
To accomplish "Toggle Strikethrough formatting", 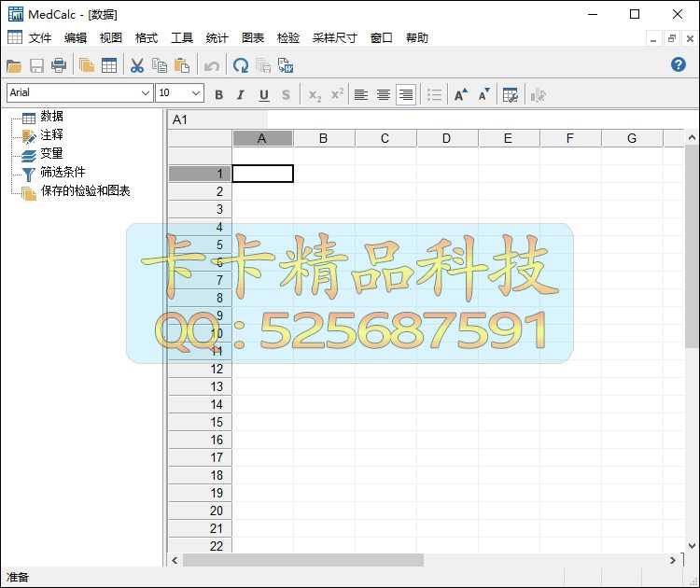I will [x=287, y=94].
